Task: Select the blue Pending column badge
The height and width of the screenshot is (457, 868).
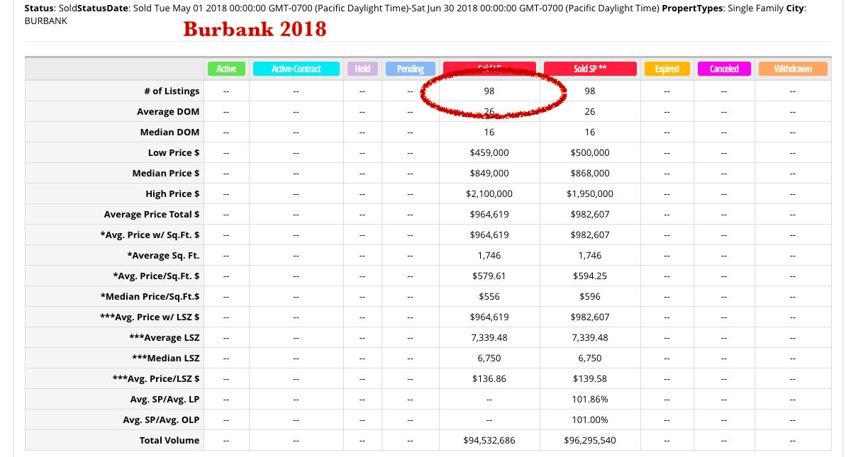Action: [411, 69]
